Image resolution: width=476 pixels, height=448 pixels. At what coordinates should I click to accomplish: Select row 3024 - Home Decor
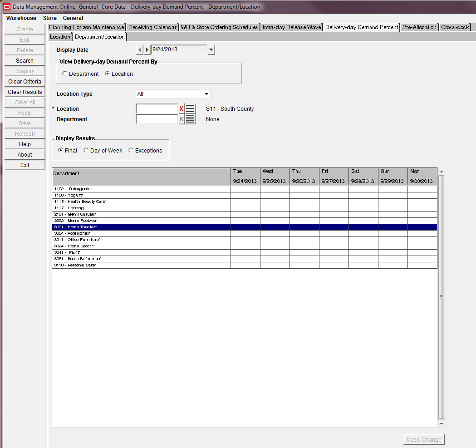[x=245, y=246]
